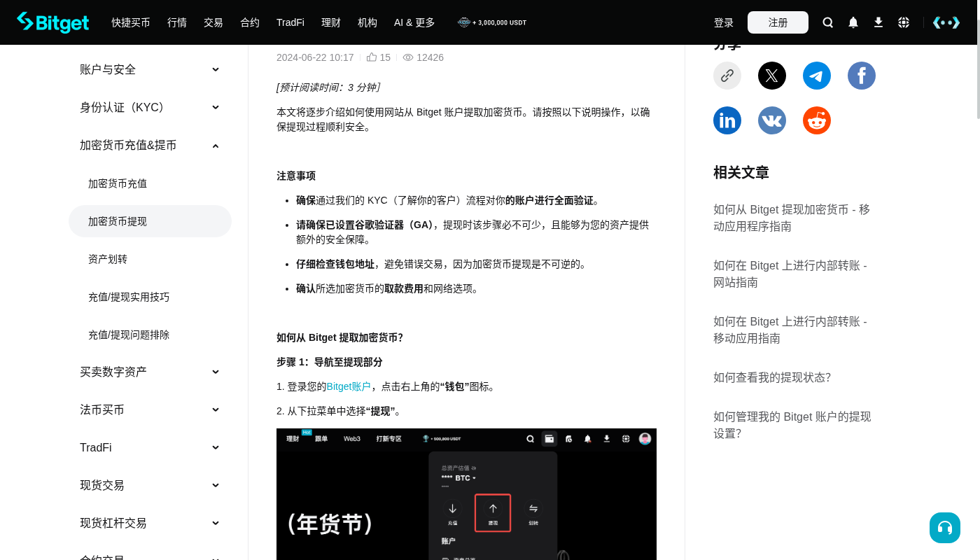Expand 现货交易 sidebar section

(150, 485)
